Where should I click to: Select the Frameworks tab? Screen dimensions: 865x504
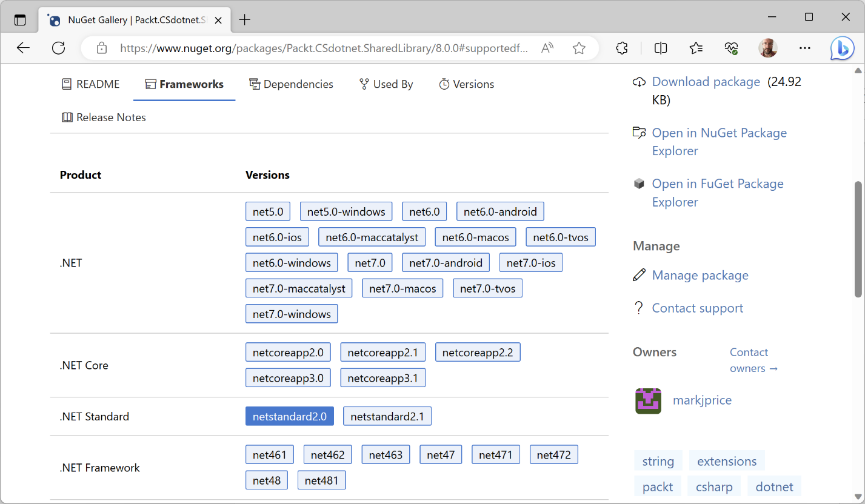click(x=184, y=84)
